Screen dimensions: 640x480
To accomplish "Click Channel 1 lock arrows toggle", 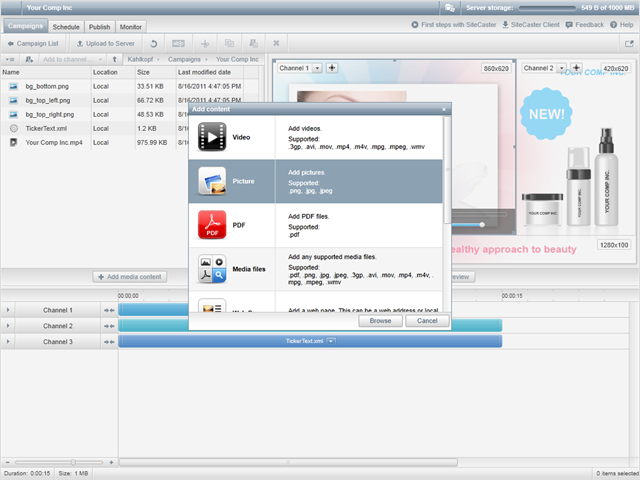I will [x=109, y=310].
